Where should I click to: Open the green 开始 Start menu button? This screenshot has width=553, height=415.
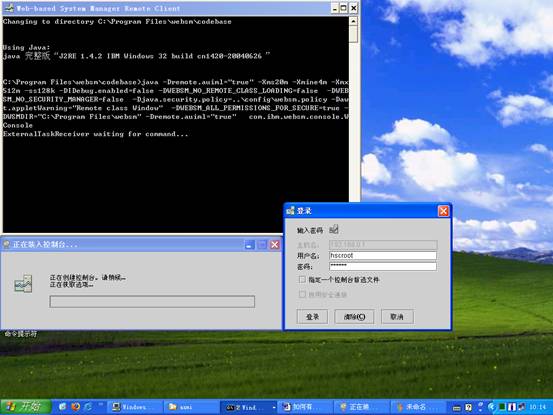point(25,407)
